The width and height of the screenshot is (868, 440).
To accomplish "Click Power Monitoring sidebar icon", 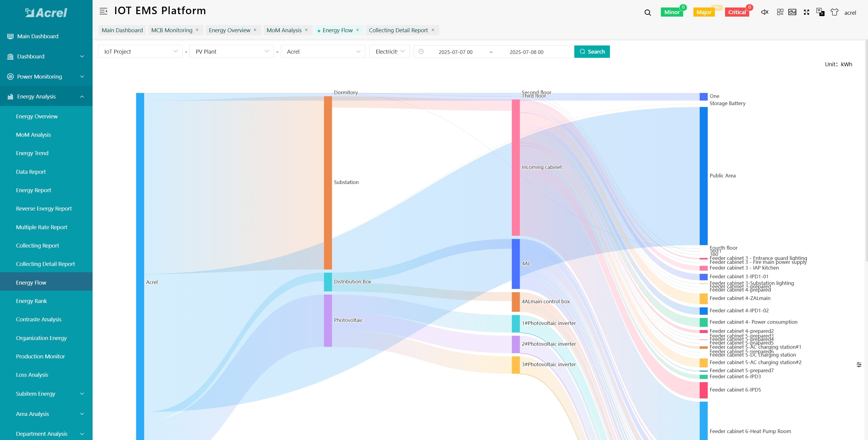I will tap(11, 77).
